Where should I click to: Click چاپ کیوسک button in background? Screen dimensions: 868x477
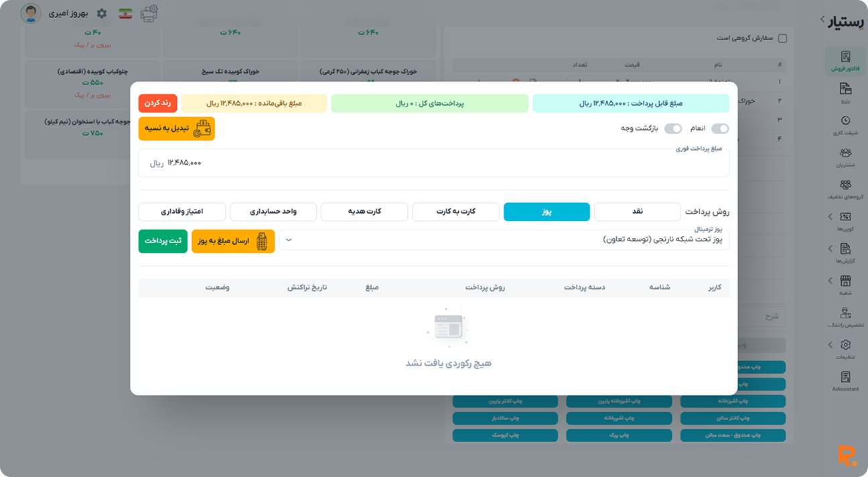[x=505, y=435]
